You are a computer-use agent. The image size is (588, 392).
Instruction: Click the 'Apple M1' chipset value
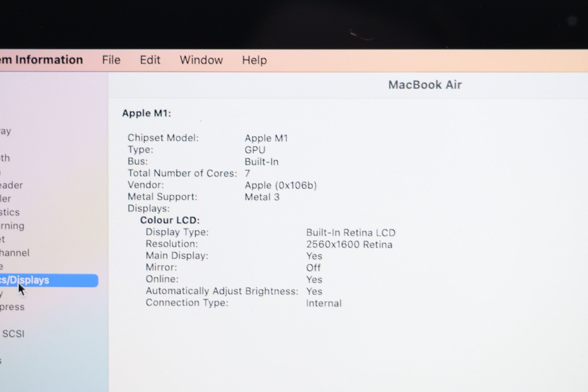pyautogui.click(x=266, y=138)
